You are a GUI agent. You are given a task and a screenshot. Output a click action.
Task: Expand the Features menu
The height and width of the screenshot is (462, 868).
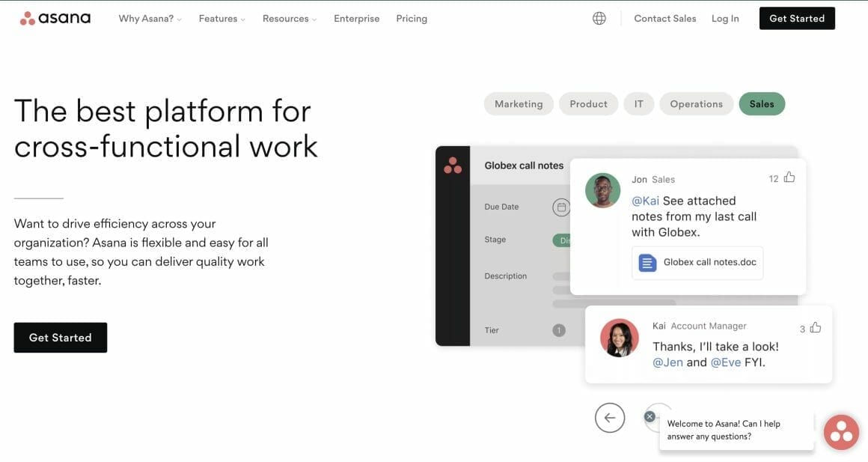point(221,19)
